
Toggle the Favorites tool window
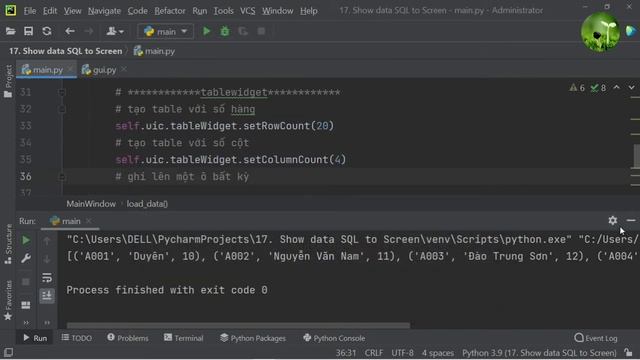[x=8, y=300]
